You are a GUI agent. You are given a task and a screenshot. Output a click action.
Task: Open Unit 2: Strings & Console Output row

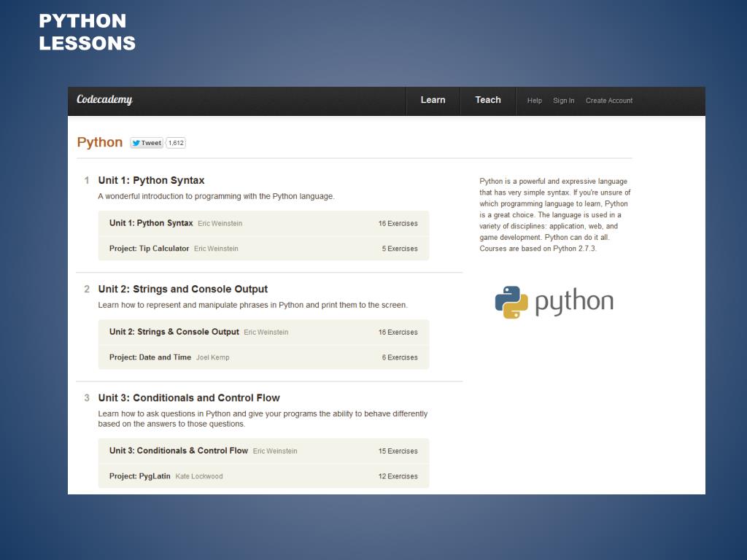(263, 332)
